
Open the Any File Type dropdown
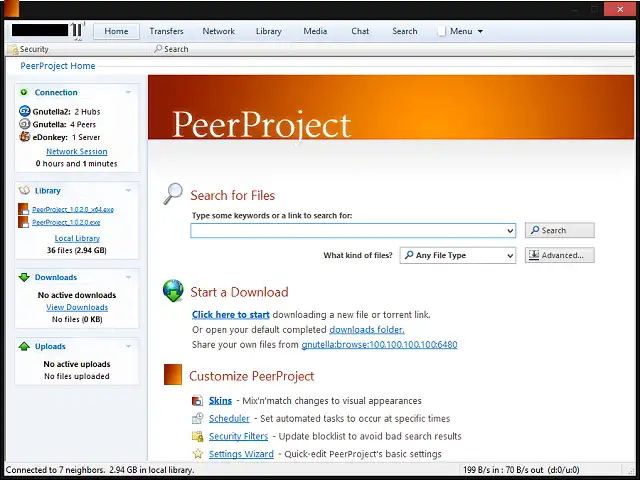(510, 256)
